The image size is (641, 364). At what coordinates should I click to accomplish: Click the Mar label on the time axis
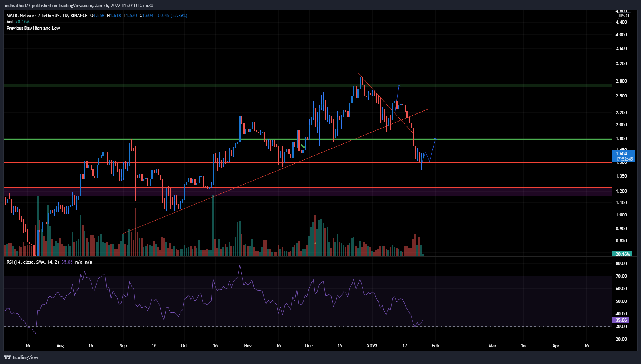click(493, 346)
